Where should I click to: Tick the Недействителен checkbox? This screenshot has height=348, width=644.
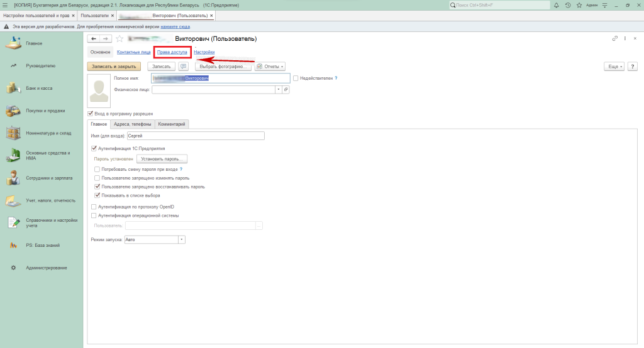pyautogui.click(x=296, y=79)
